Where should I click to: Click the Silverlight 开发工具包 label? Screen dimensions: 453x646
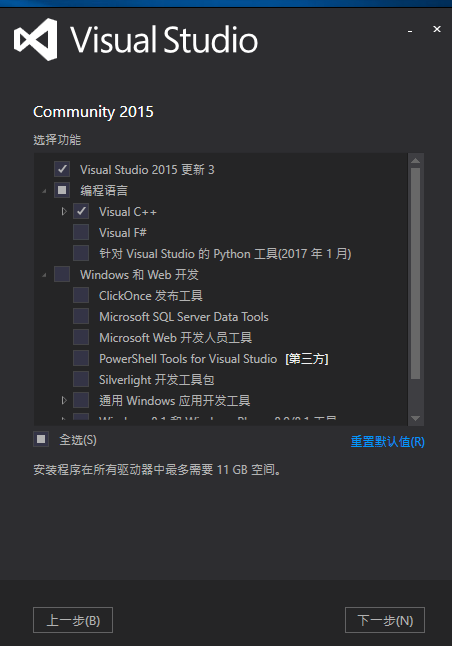tap(156, 380)
